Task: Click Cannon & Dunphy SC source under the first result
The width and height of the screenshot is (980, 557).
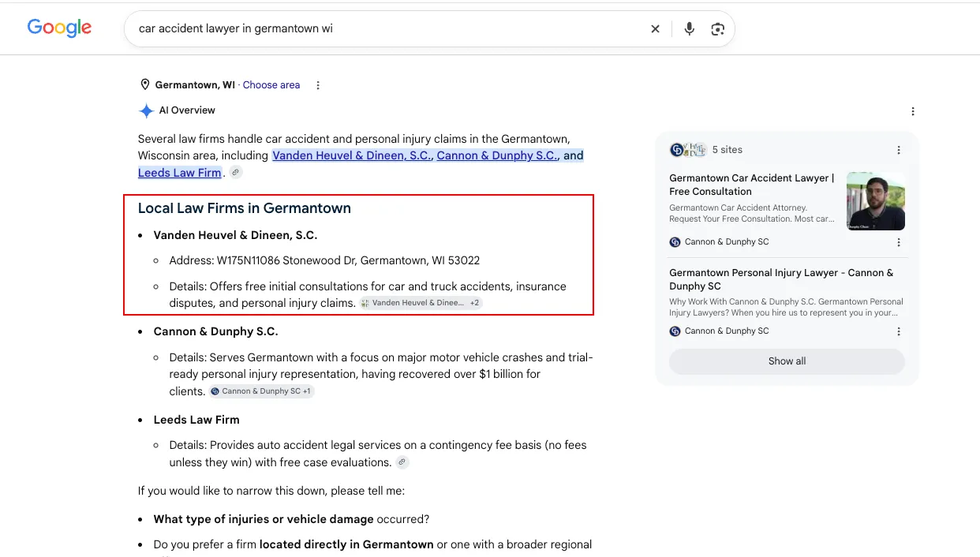Action: tap(719, 242)
